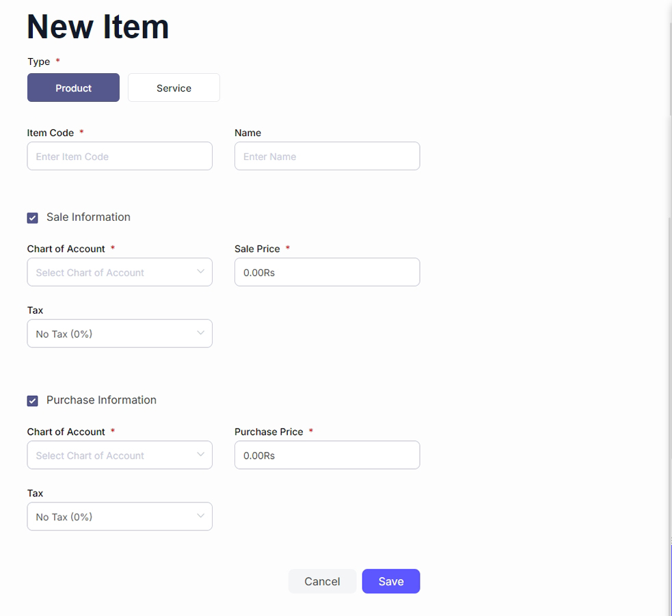
Task: Click the Sale Price input field
Action: [x=327, y=272]
